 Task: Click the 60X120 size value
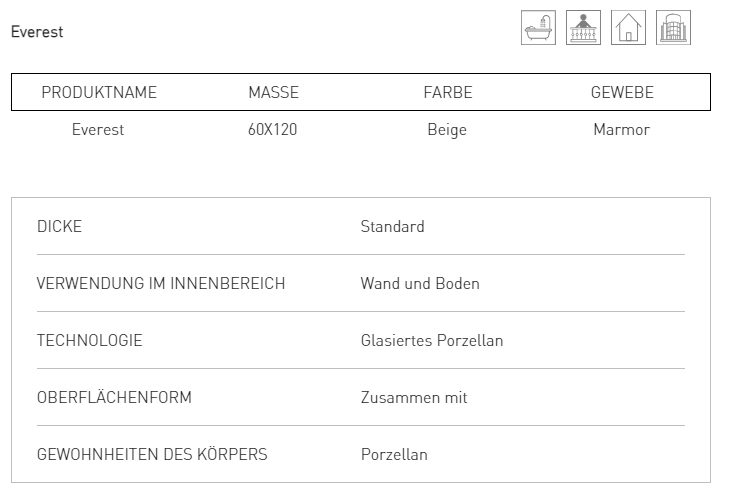point(272,129)
